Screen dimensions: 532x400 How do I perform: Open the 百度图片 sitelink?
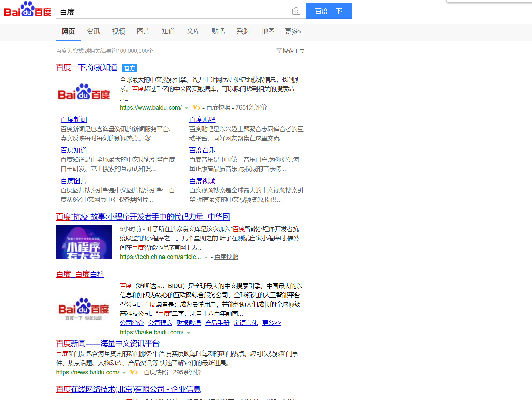[74, 181]
